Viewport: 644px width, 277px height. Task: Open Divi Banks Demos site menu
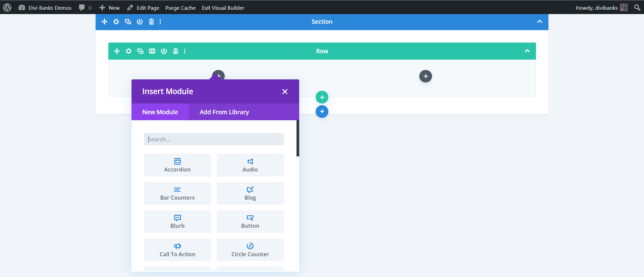click(x=45, y=8)
